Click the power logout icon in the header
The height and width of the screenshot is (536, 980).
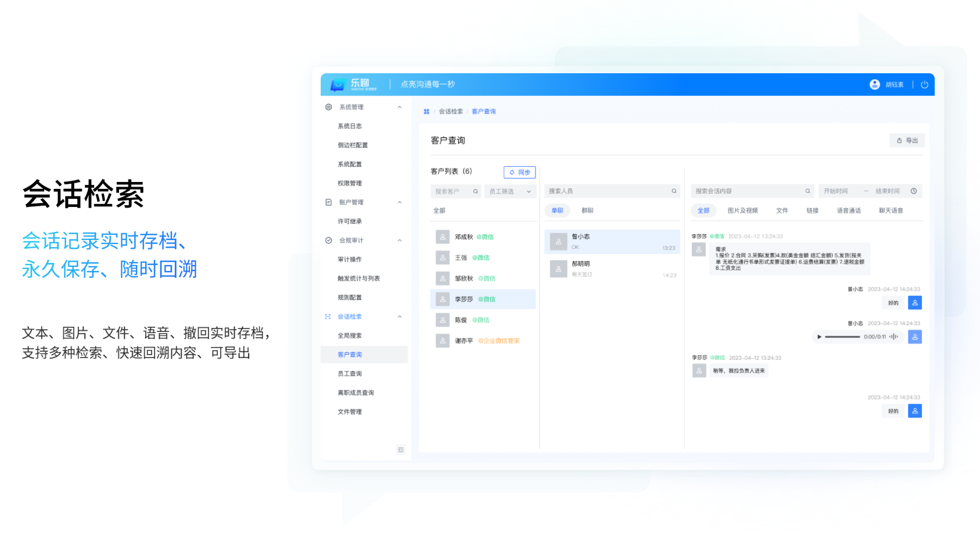coord(924,84)
